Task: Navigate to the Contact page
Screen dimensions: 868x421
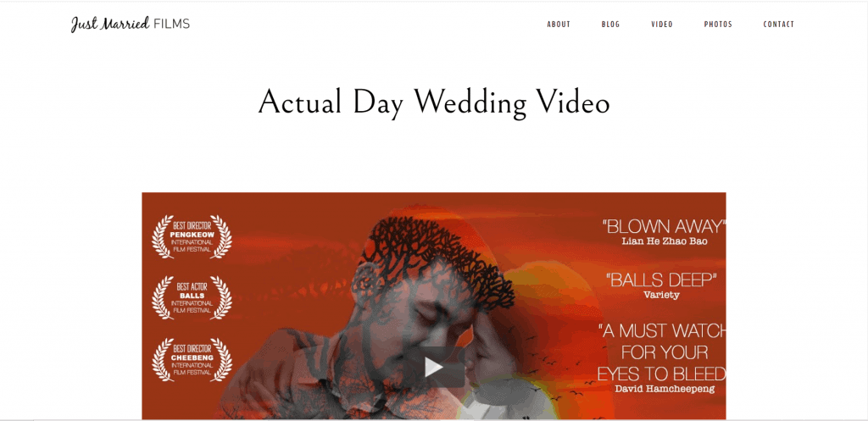Action: (778, 25)
